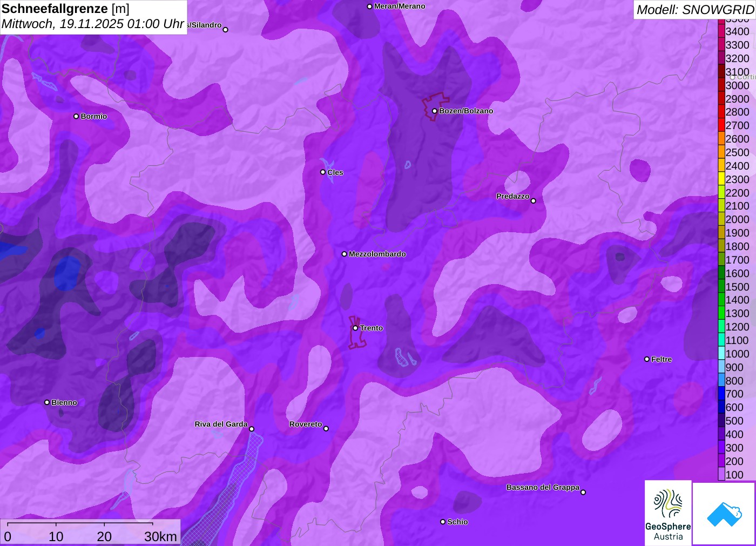Click the 500 legend value
Image resolution: width=756 pixels, height=546 pixels.
(x=734, y=421)
